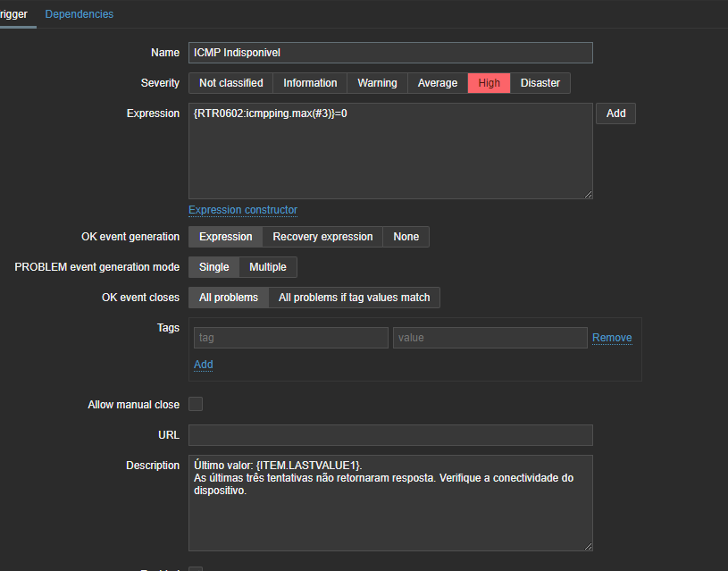Screen dimensions: 728x571
Task: Choose Average severity option
Action: pyautogui.click(x=437, y=83)
